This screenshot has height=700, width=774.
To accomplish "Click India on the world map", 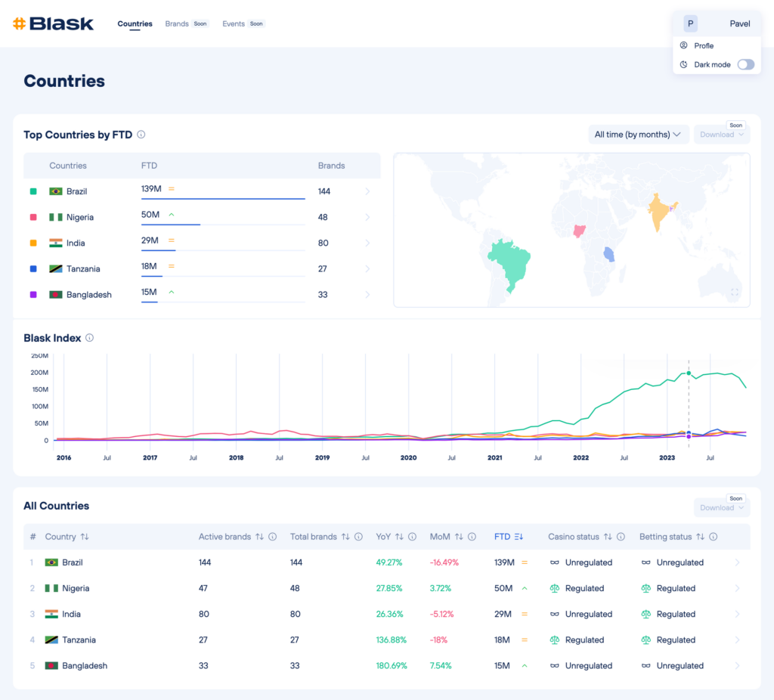I will [x=659, y=211].
